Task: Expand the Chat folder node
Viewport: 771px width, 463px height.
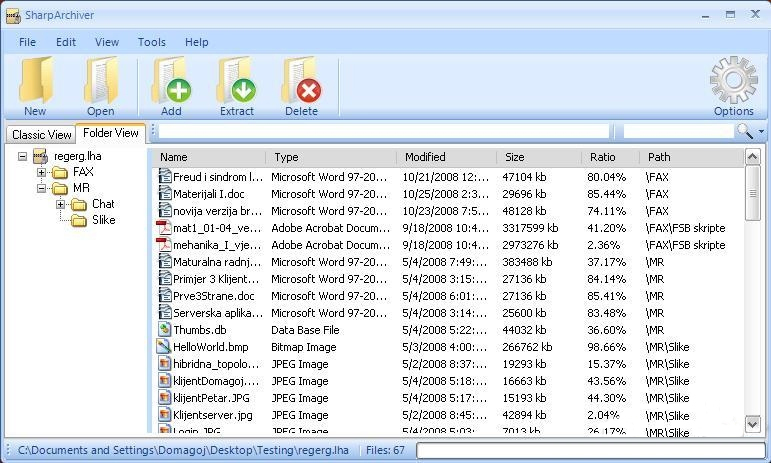Action: 60,204
